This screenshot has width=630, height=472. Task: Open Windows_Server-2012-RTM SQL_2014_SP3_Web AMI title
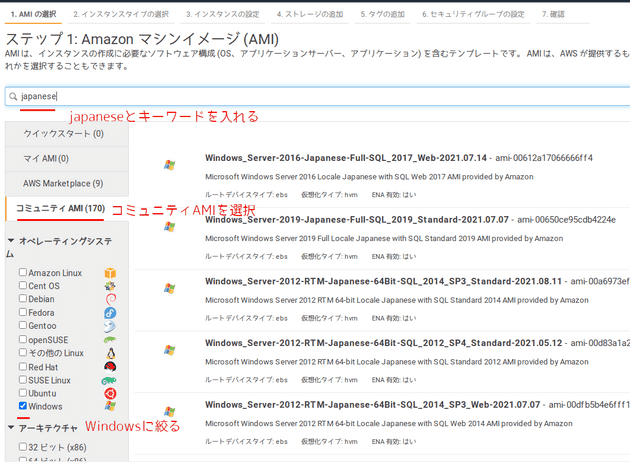tap(372, 405)
